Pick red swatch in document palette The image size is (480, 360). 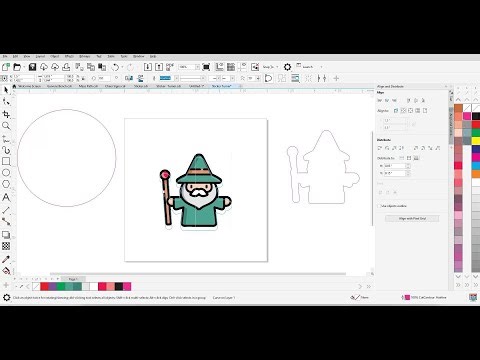click(44, 286)
